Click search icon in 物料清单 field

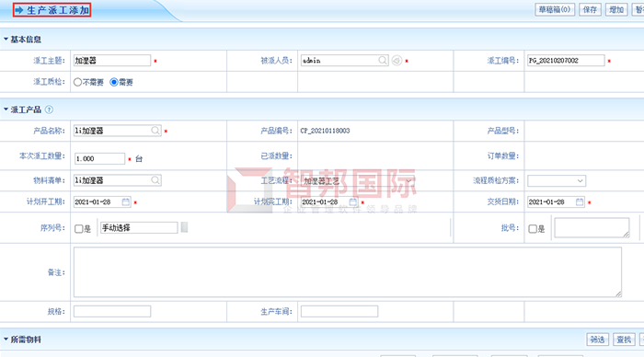[x=155, y=180]
